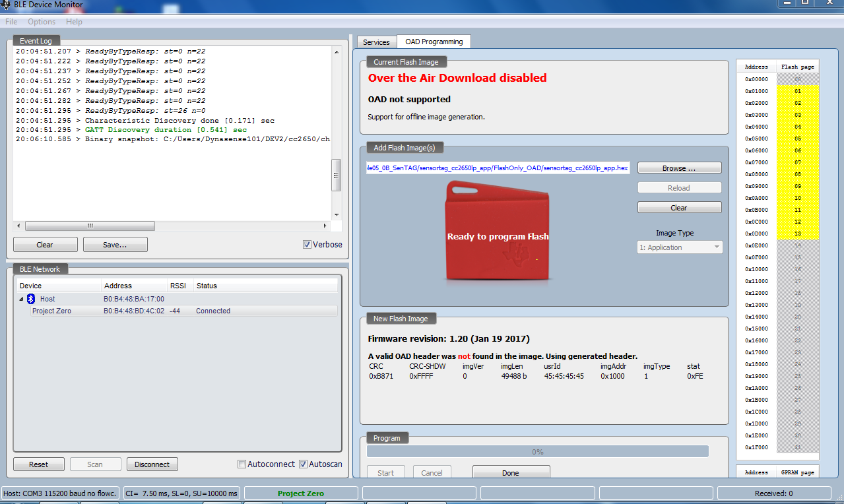The height and width of the screenshot is (504, 844).
Task: Click the Connected status cell
Action: tap(213, 311)
